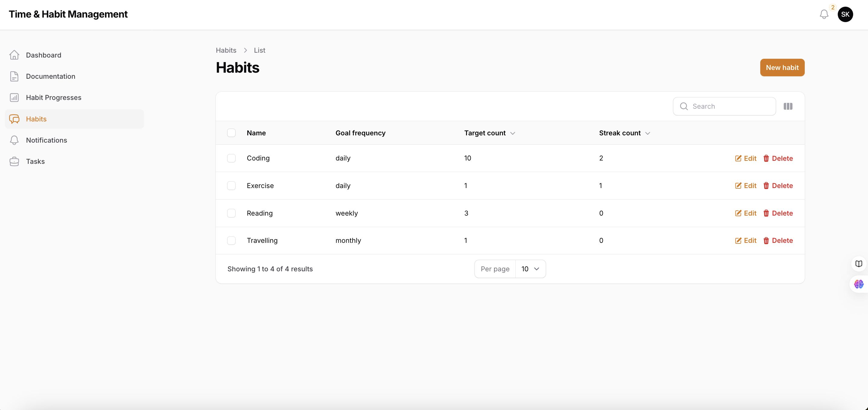Open Notifications in the sidebar
This screenshot has width=868, height=410.
point(47,140)
